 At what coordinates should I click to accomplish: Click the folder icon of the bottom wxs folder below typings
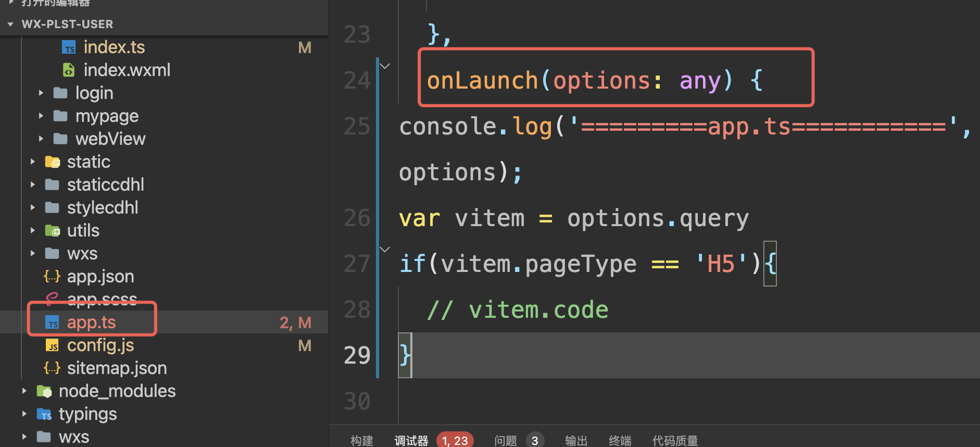click(44, 437)
